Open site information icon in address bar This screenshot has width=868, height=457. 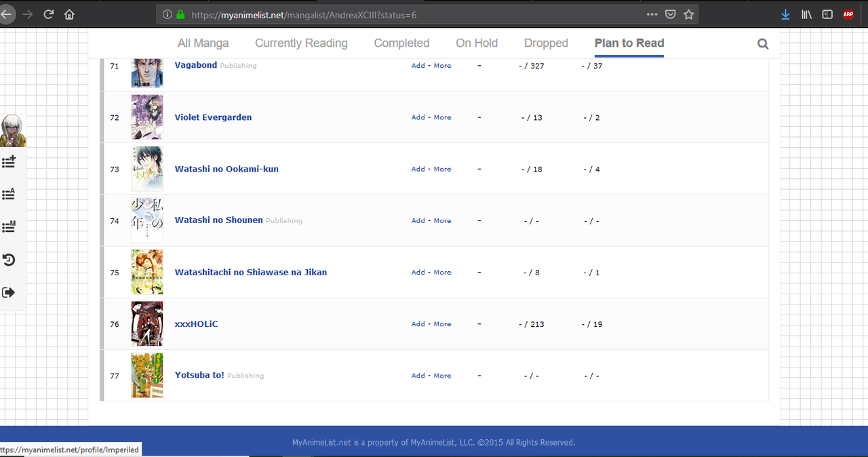[167, 14]
